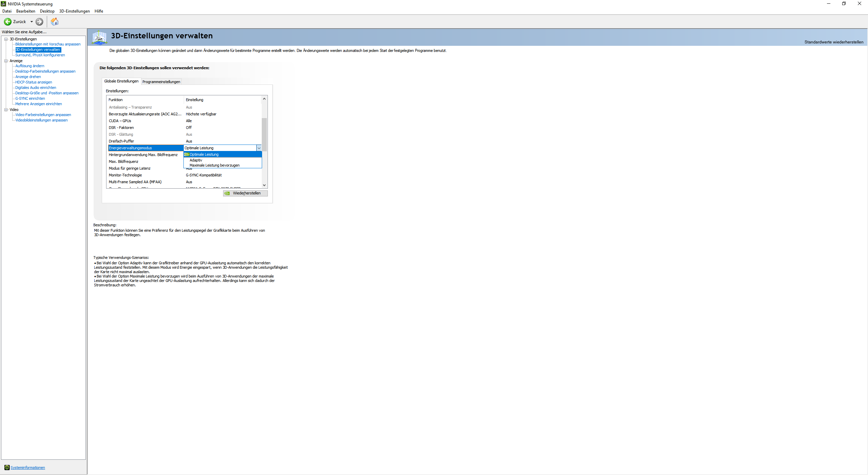
Task: Switch to the Programmeinstellungen tab
Action: coord(161,82)
